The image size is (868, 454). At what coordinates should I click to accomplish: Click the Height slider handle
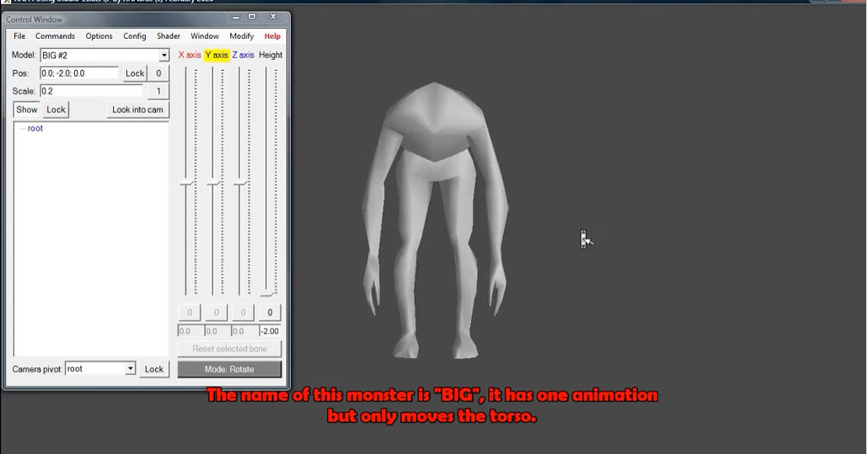click(x=269, y=291)
